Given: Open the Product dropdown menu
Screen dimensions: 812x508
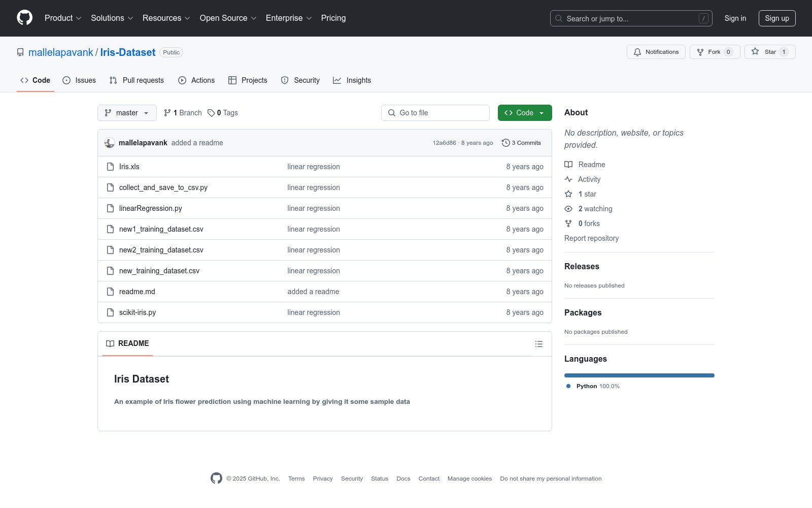Looking at the screenshot, I should pyautogui.click(x=63, y=18).
